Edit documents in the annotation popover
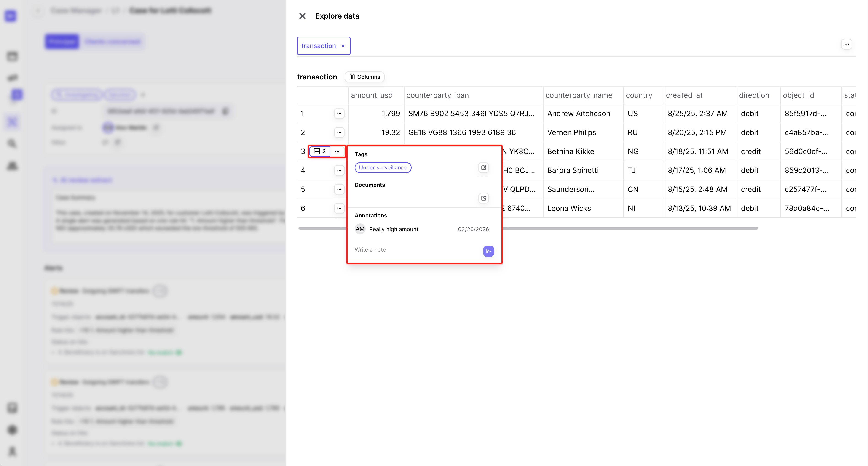 pyautogui.click(x=484, y=198)
